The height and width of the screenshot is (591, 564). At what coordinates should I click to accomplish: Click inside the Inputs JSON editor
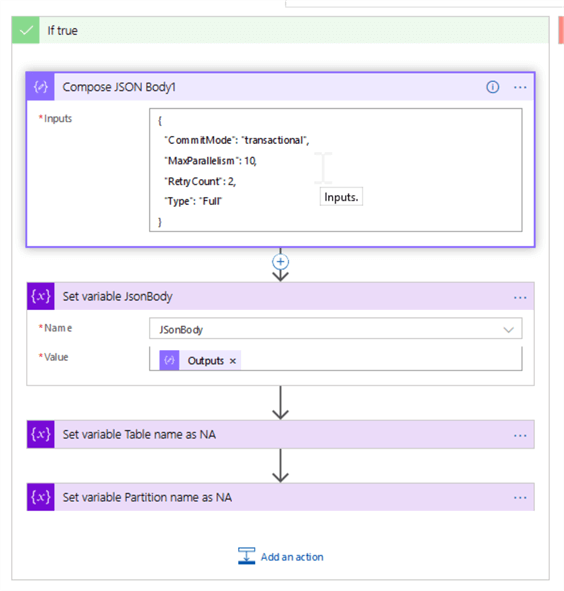[336, 170]
